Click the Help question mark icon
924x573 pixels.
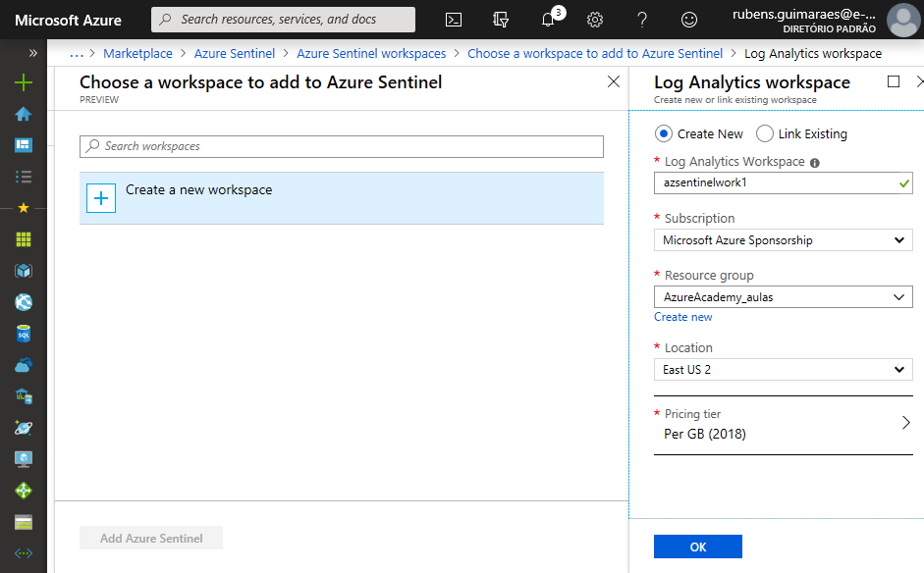tap(642, 20)
